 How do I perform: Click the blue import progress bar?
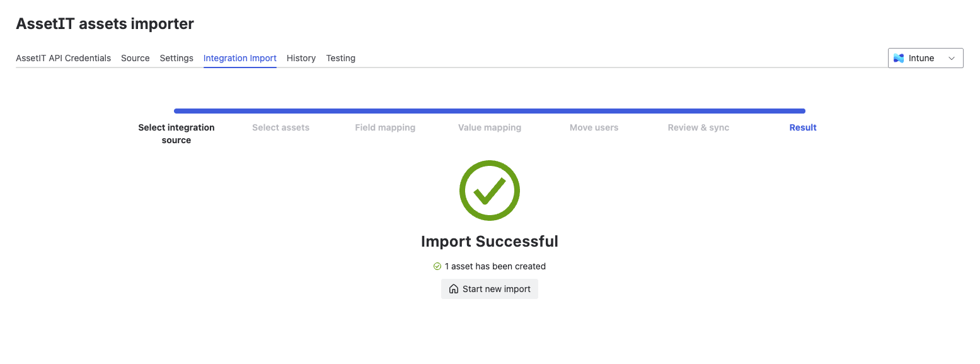(x=490, y=111)
